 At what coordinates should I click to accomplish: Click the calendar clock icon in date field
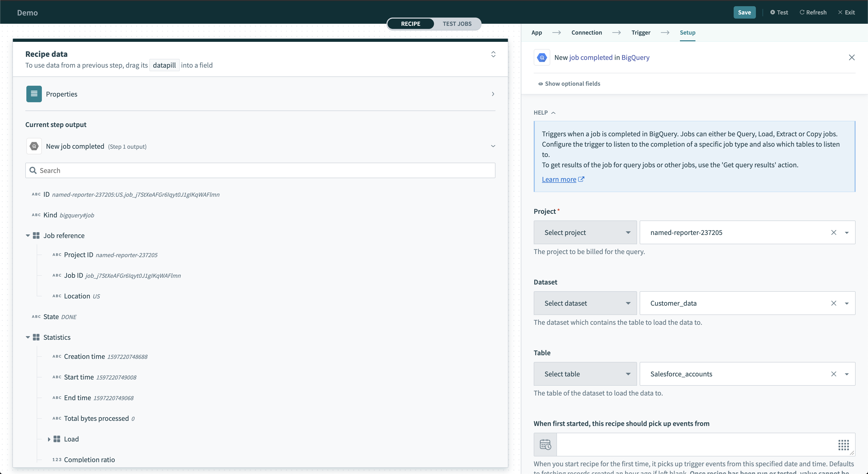(x=545, y=444)
